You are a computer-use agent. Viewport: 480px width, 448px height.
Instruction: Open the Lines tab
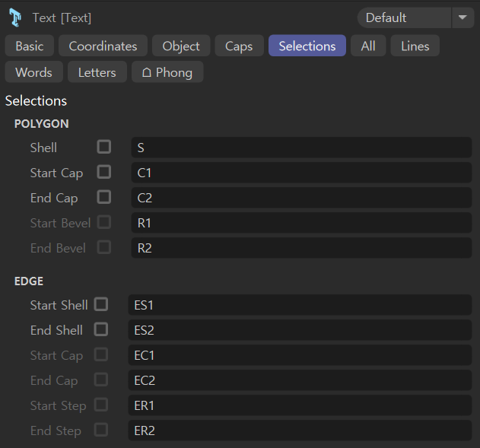415,46
